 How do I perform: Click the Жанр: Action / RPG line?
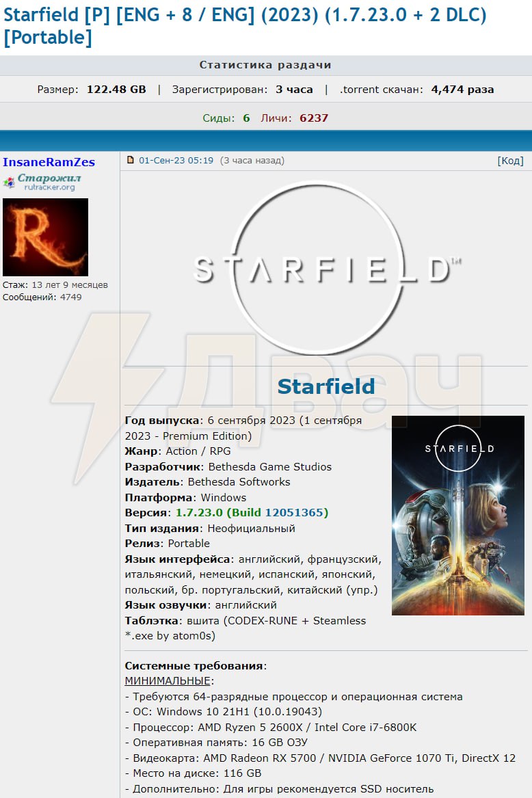click(178, 451)
